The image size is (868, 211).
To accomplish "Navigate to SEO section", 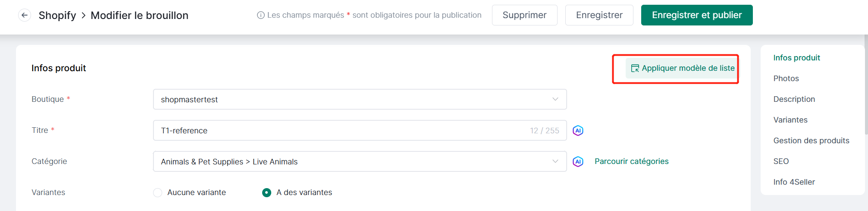I will (781, 161).
